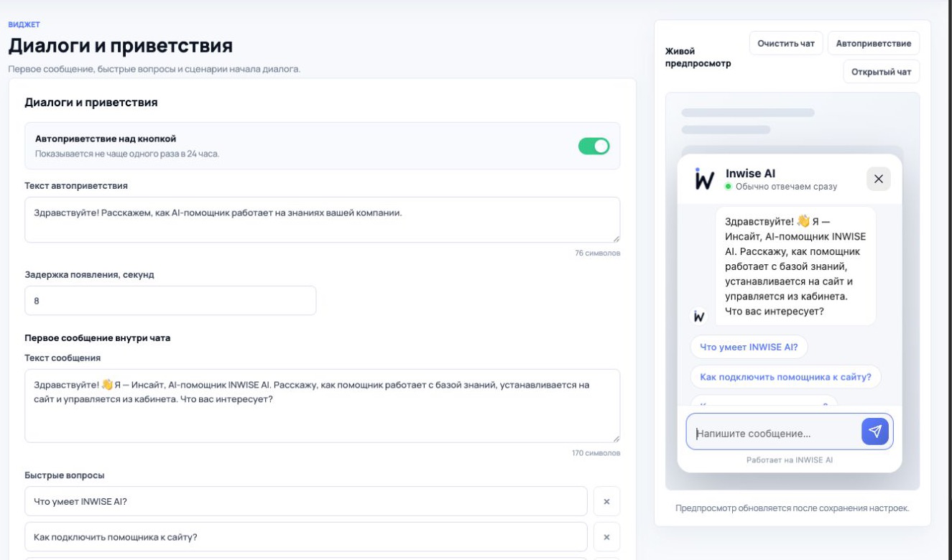Click the resize handle of message textarea
This screenshot has width=952, height=560.
[x=616, y=439]
